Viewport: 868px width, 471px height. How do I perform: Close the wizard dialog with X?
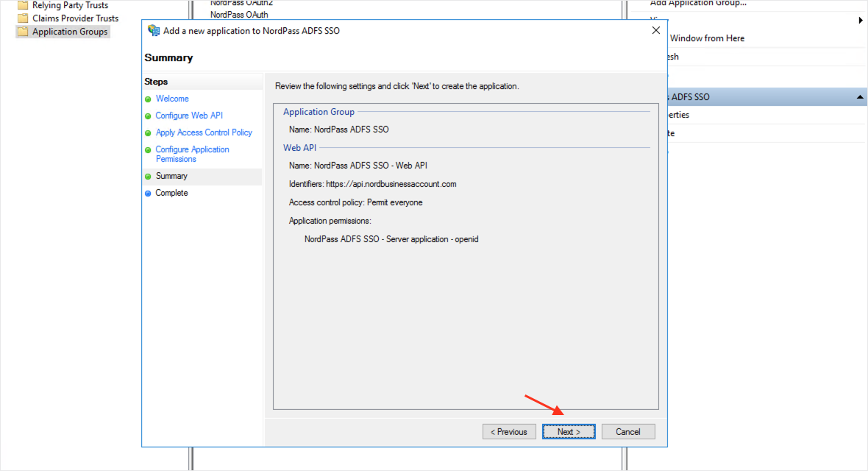(x=656, y=30)
